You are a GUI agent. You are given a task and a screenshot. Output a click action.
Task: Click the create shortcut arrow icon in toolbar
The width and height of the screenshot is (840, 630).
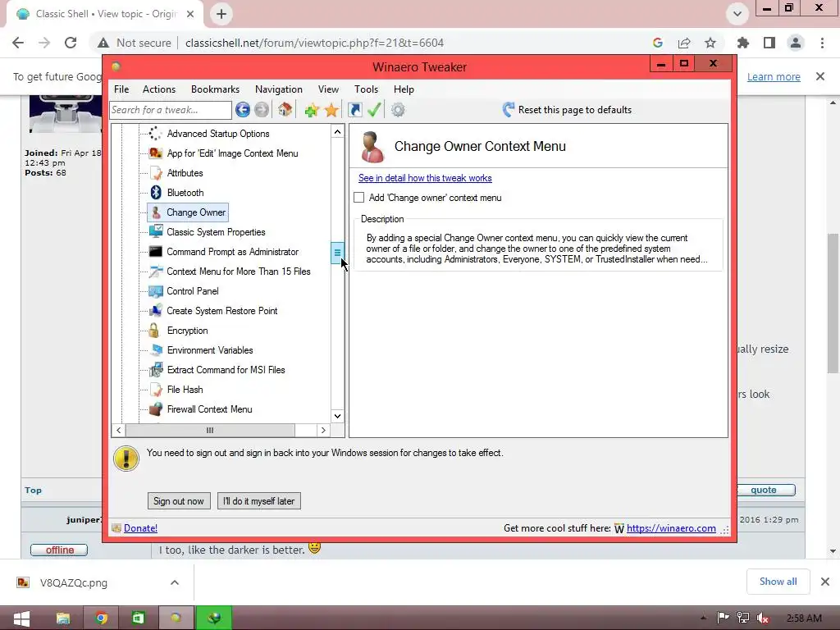[x=354, y=110]
